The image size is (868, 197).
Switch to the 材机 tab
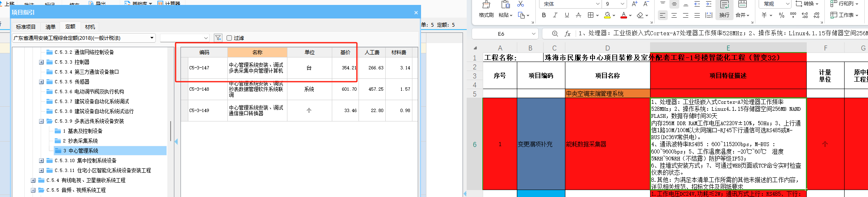(x=90, y=27)
